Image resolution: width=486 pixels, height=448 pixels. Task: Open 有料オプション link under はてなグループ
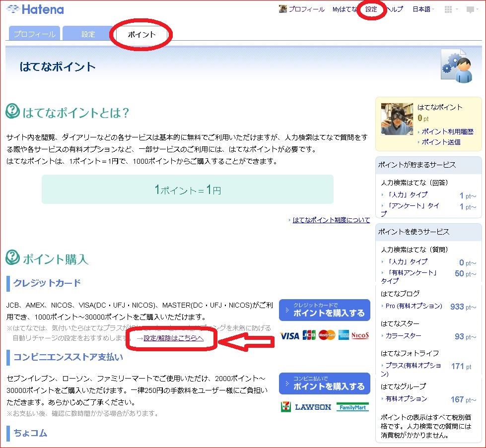406,399
